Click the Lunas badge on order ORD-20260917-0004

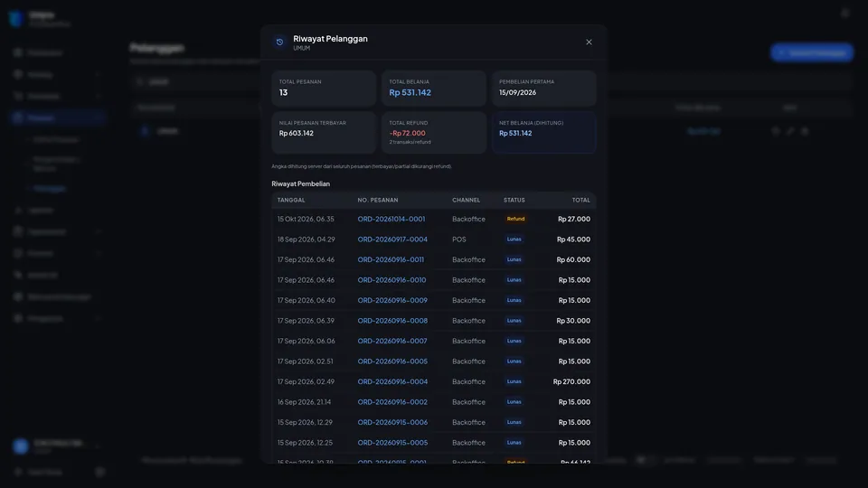click(514, 239)
